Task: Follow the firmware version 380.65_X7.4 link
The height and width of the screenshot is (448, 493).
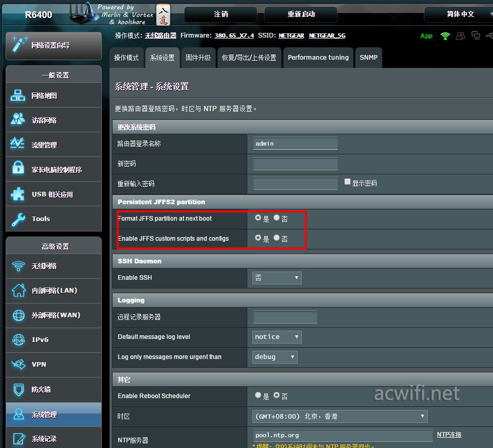Action: coord(234,35)
